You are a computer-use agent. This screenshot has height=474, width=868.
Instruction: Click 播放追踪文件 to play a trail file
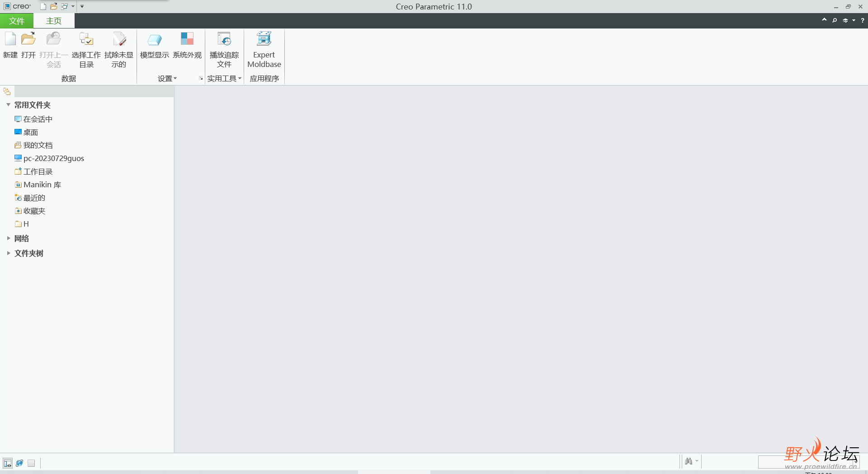(224, 50)
